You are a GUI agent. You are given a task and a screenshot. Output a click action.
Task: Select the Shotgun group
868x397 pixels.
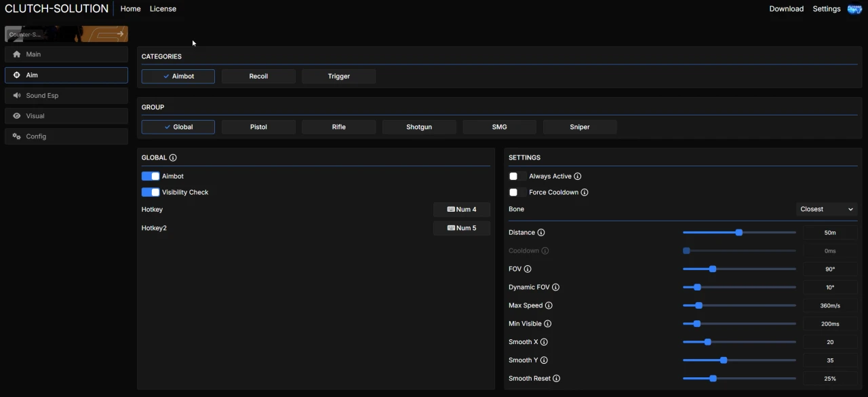tap(419, 127)
